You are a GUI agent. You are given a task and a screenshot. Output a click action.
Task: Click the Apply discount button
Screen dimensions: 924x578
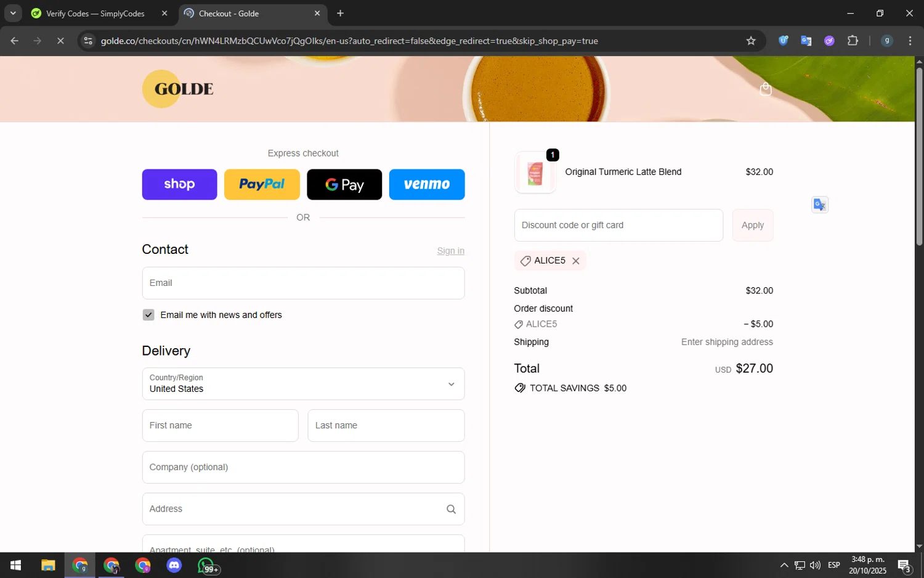click(x=753, y=225)
